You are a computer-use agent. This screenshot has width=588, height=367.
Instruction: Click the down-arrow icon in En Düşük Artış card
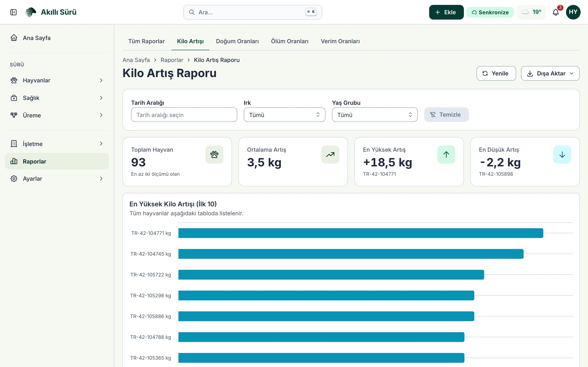tap(562, 155)
